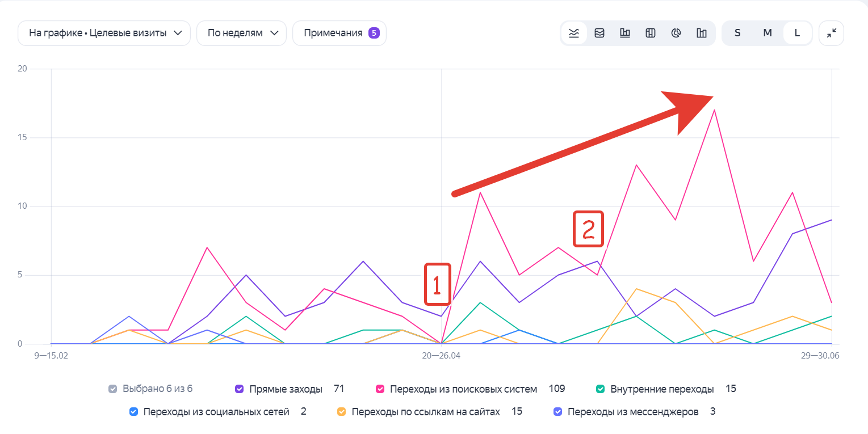868x434 pixels.
Task: Switch to the stacked area chart icon
Action: (599, 33)
